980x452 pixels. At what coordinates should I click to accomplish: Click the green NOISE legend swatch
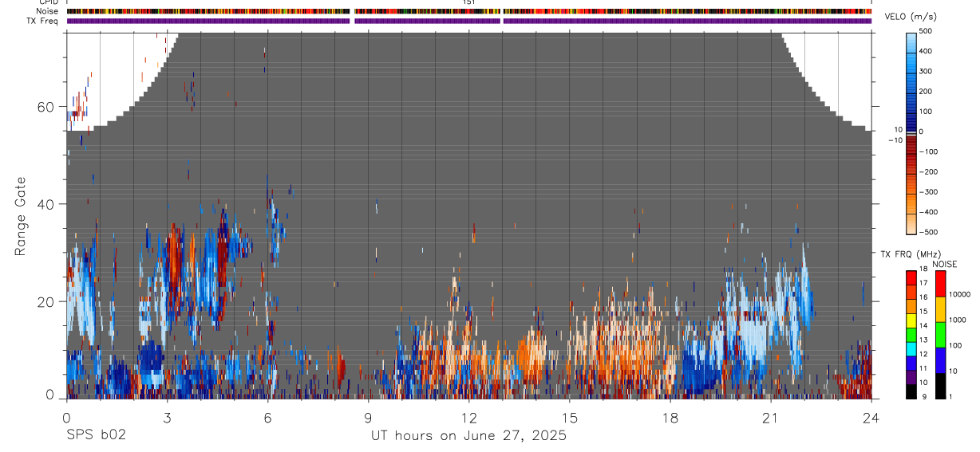(x=940, y=335)
